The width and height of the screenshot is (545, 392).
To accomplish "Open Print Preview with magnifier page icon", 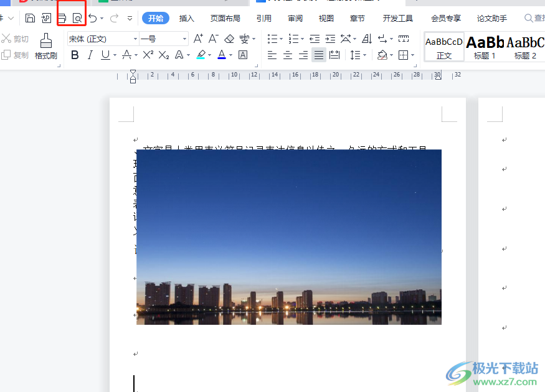I will coord(77,18).
